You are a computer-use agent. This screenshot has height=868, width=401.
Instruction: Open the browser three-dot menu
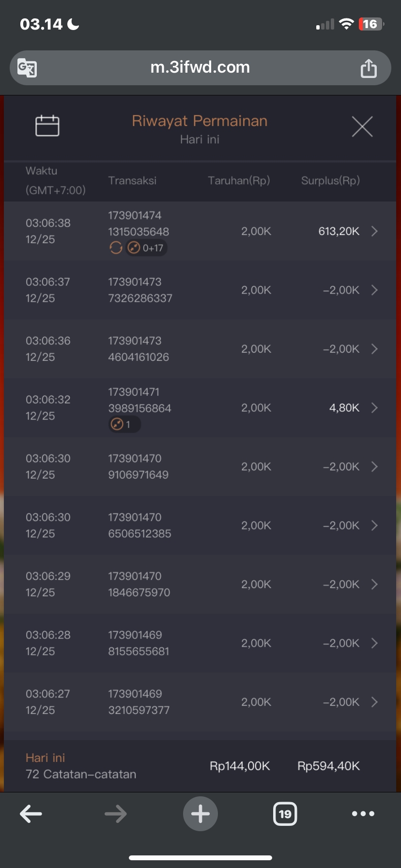coord(363,814)
